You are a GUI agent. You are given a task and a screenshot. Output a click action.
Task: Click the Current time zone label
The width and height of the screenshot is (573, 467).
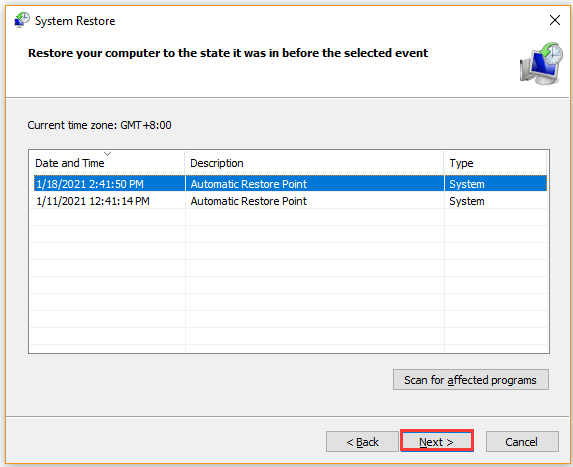pyautogui.click(x=99, y=125)
